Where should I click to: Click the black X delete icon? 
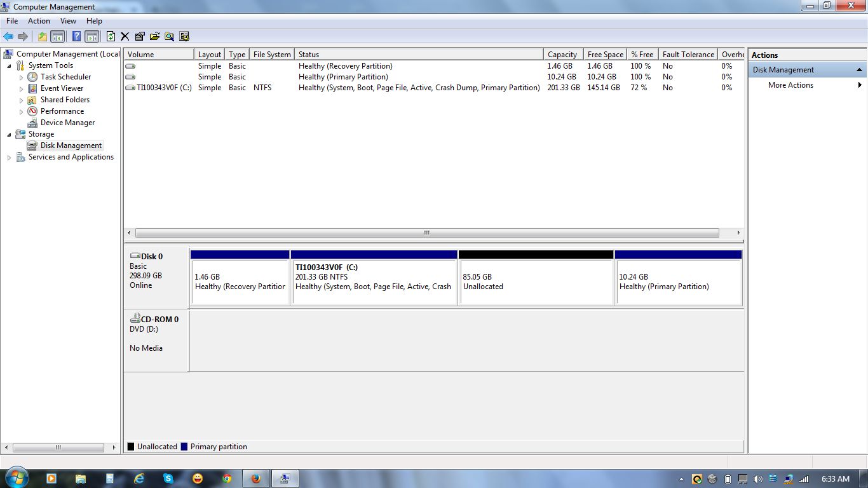(125, 37)
